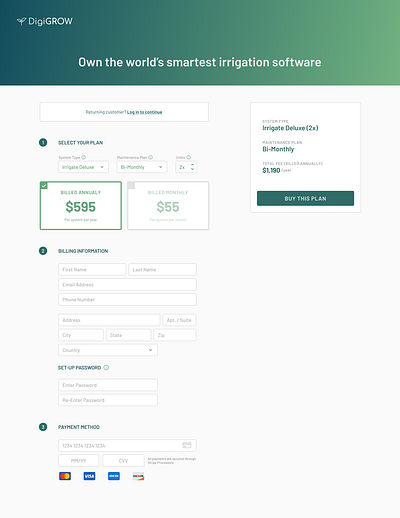Click the Zip field
Screen dimensions: 400x518
pyautogui.click(x=175, y=335)
